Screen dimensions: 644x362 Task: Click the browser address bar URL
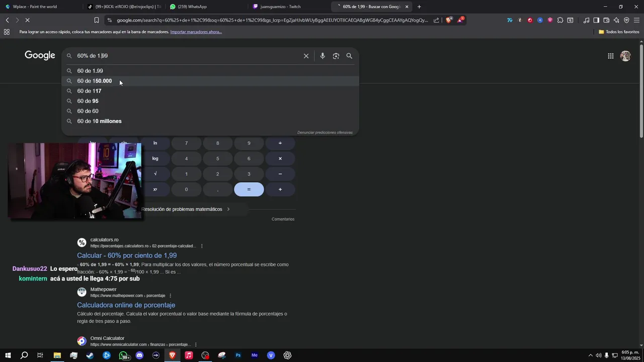click(272, 20)
